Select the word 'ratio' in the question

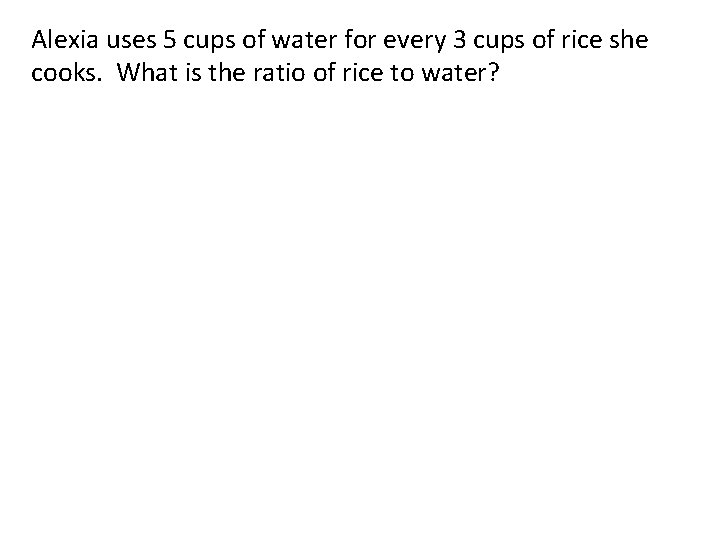point(279,73)
